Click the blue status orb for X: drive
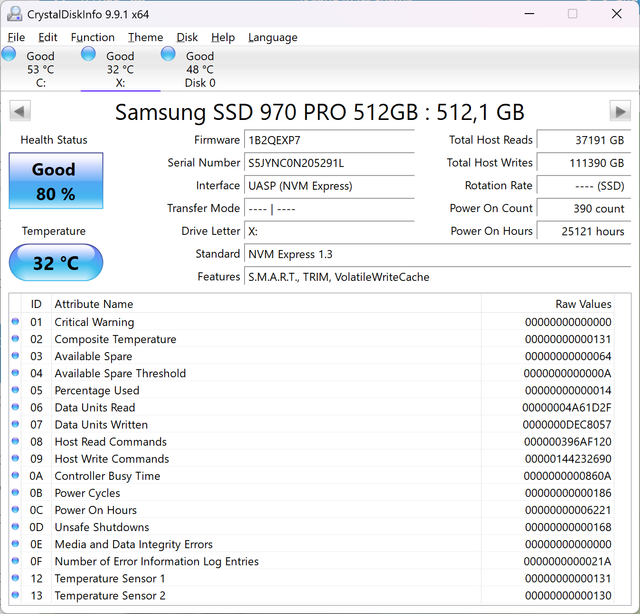The image size is (640, 614). [x=89, y=54]
